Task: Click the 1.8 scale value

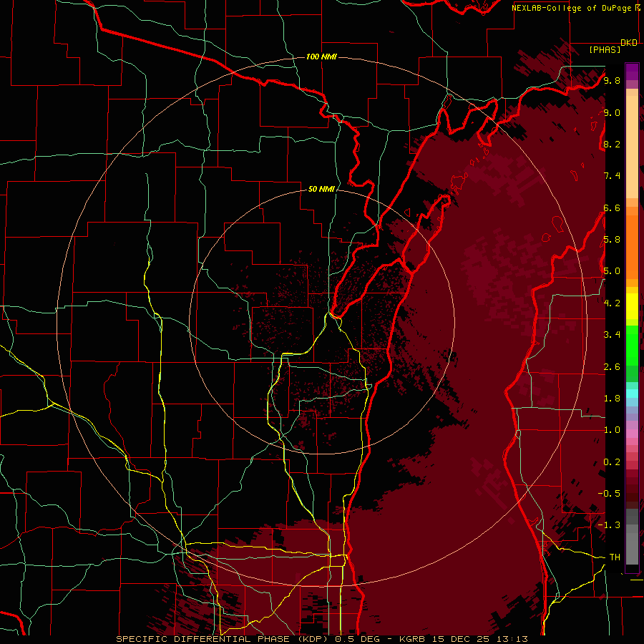Action: (612, 399)
